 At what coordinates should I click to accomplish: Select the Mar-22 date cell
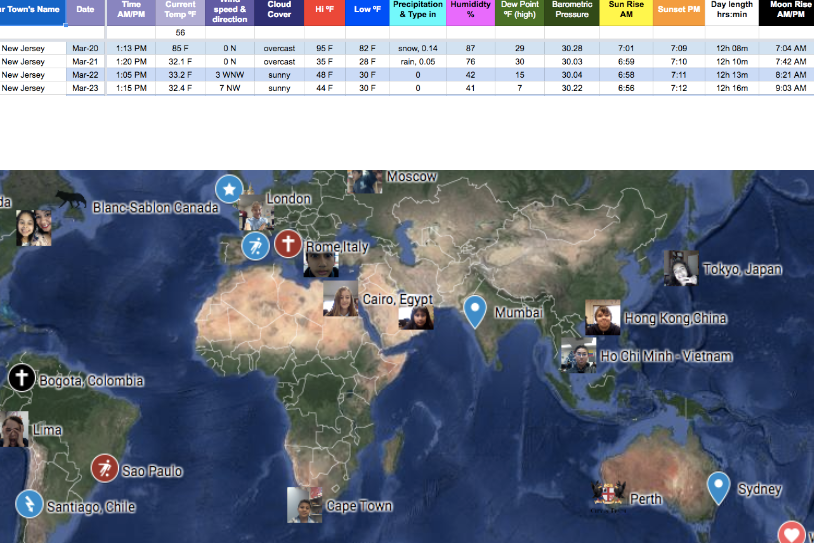85,74
